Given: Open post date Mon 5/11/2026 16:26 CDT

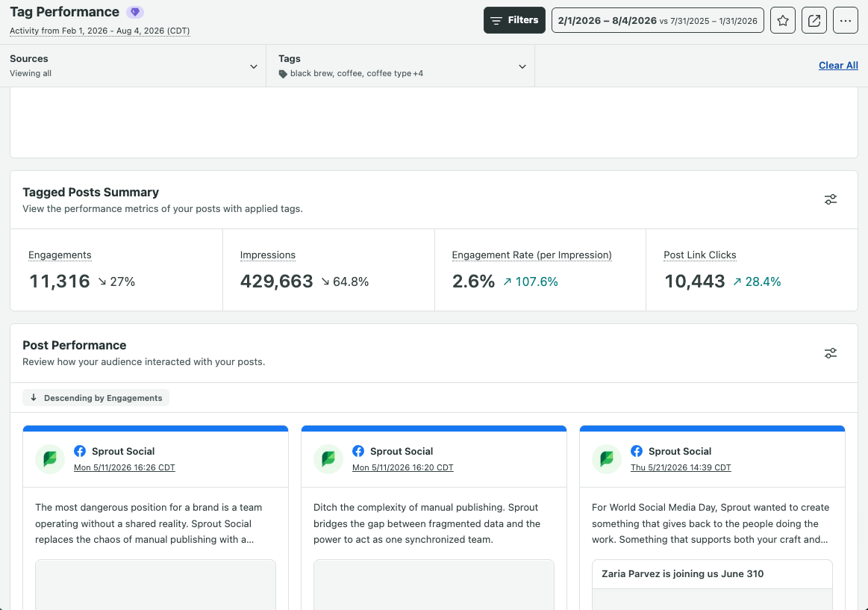Looking at the screenshot, I should 125,467.
